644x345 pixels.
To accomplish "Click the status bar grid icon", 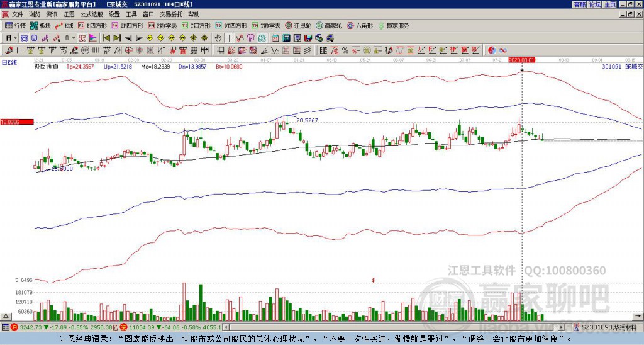I will [5, 327].
